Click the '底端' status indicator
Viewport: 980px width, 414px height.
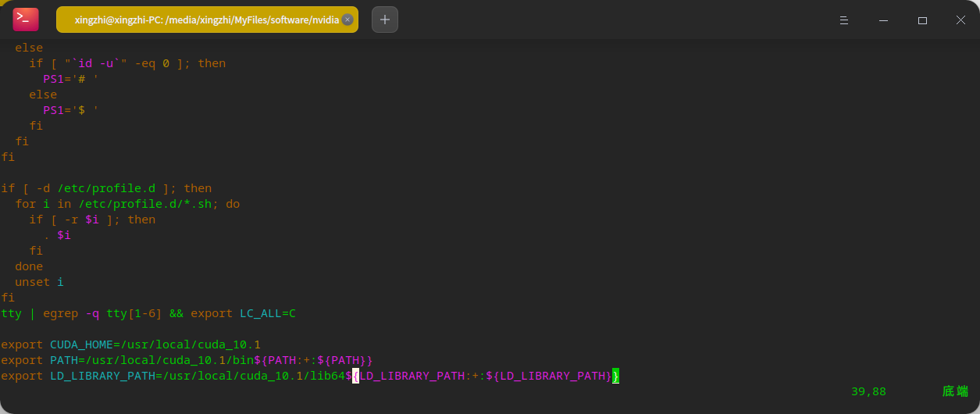(955, 391)
